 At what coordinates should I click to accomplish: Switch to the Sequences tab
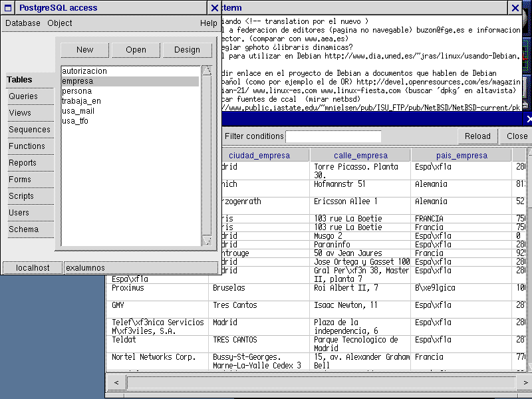(31, 130)
